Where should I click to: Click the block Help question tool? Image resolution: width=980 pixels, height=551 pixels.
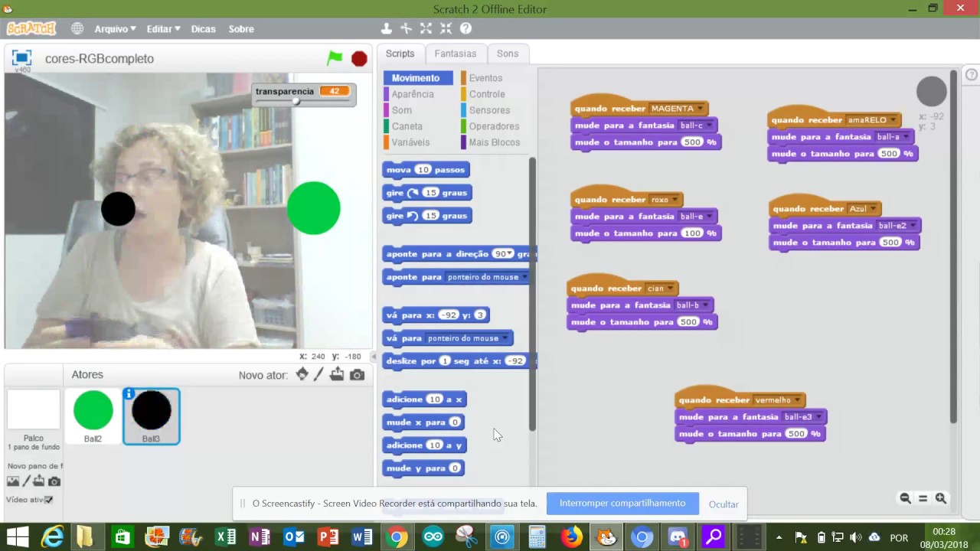tap(465, 28)
